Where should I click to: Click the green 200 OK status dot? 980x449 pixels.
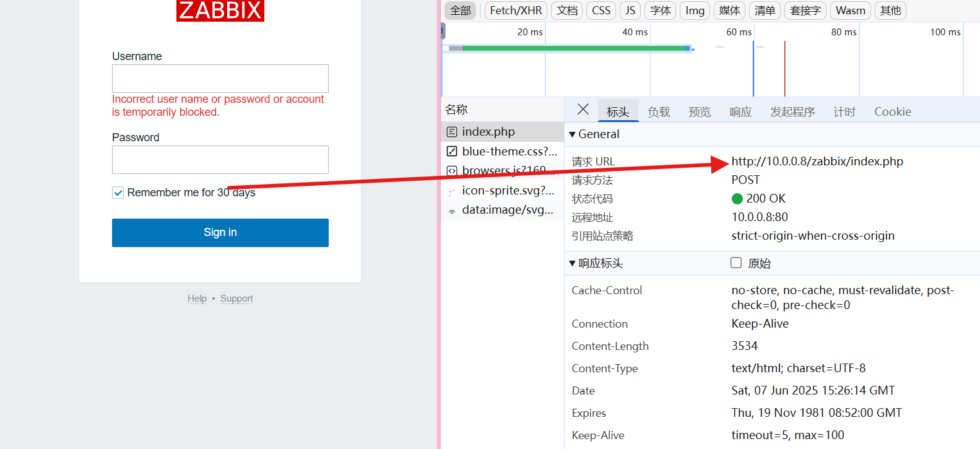point(737,199)
